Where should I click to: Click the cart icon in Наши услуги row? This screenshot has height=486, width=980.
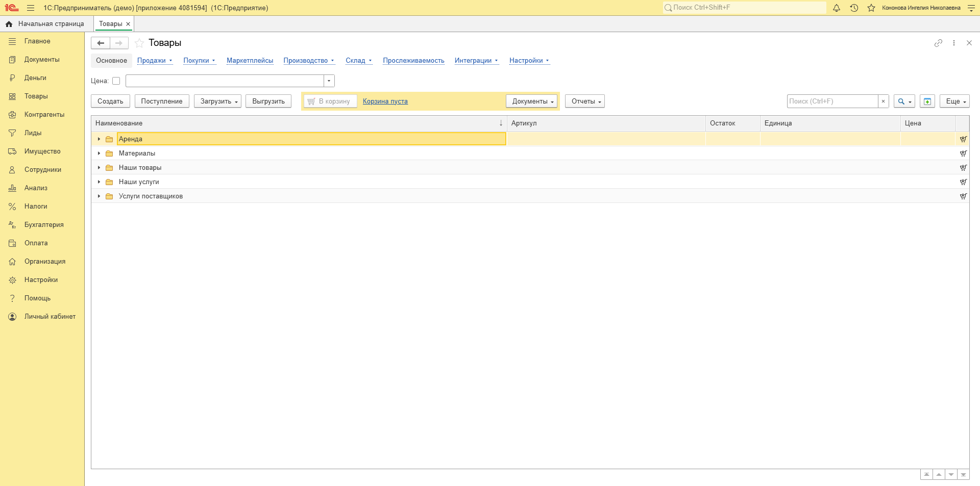(x=963, y=182)
